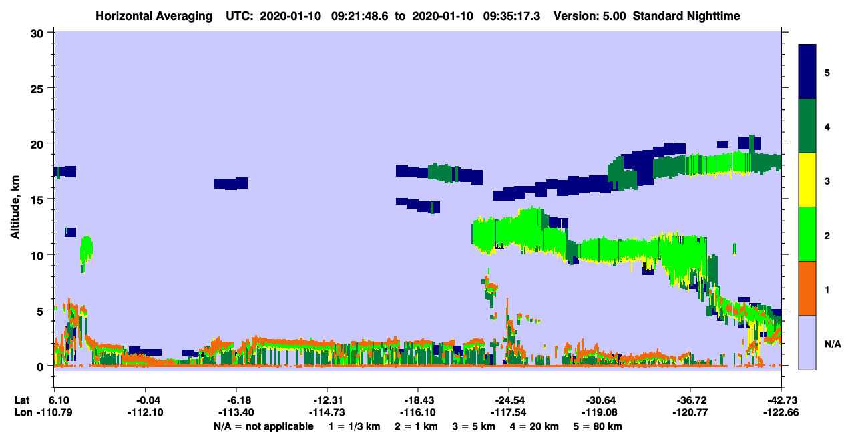Click the longitude value '-119.08'
This screenshot has width=868, height=445.
click(600, 413)
